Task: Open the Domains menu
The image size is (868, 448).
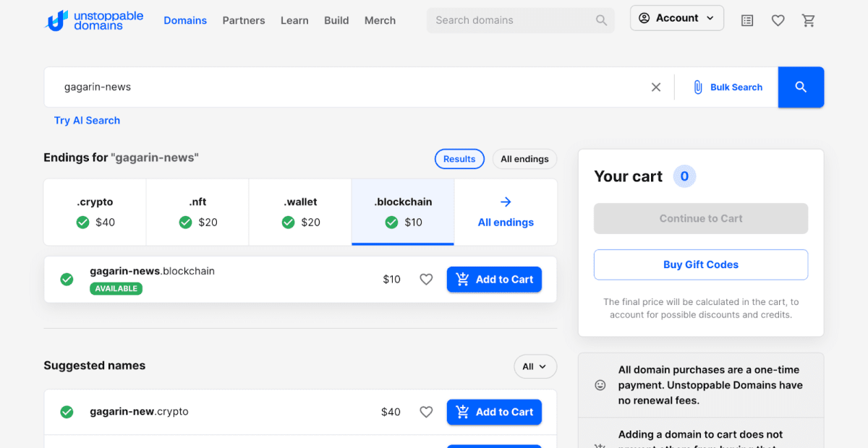Action: point(185,20)
